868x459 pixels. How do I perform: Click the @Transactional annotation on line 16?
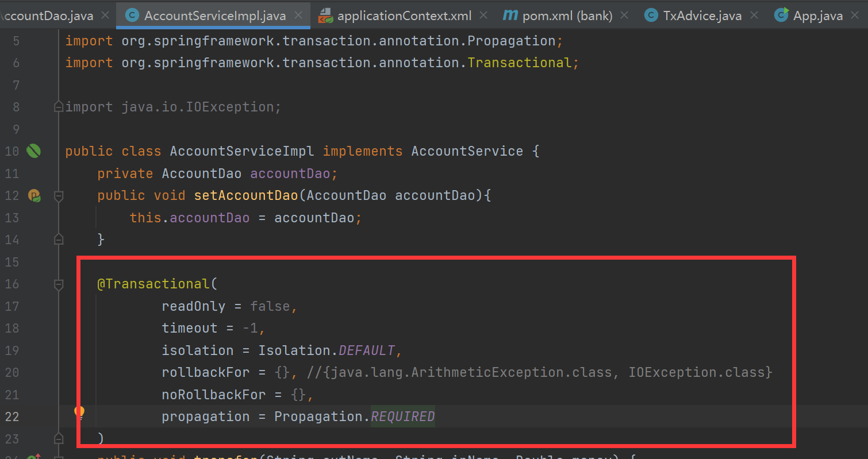153,284
